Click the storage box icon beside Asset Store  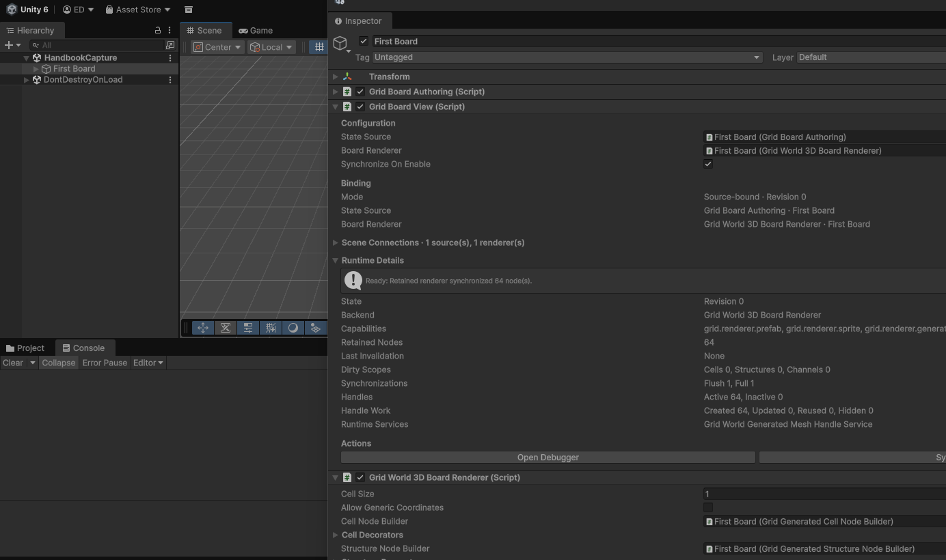[189, 10]
